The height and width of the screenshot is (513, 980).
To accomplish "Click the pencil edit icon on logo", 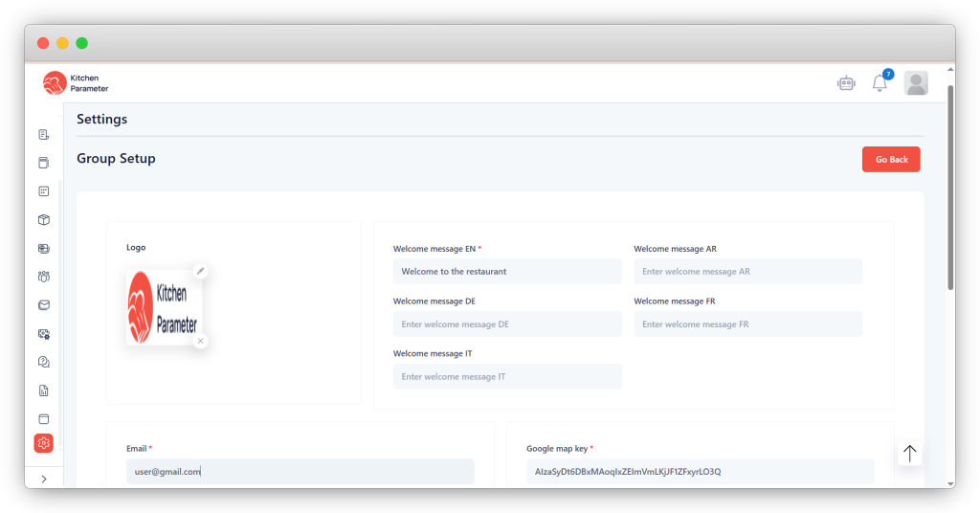I will [x=200, y=271].
